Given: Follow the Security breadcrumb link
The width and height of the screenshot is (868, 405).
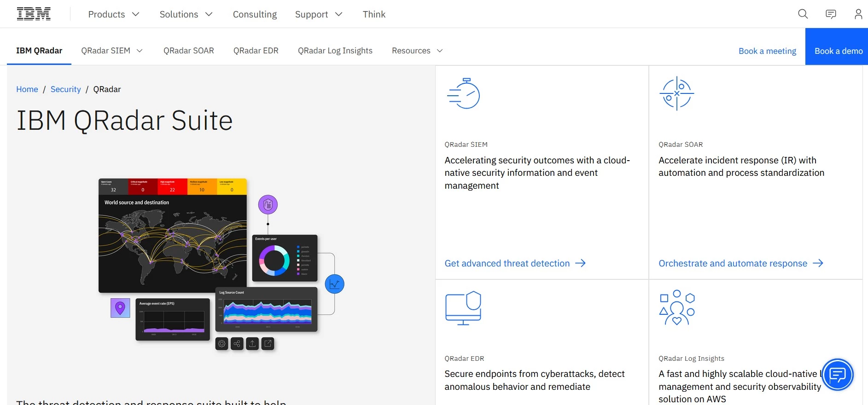Looking at the screenshot, I should coord(65,89).
